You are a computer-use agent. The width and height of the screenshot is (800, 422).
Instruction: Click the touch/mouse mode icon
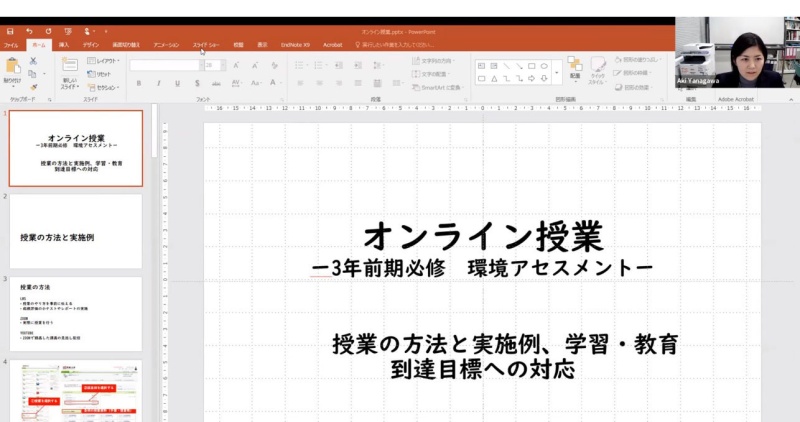click(x=87, y=32)
